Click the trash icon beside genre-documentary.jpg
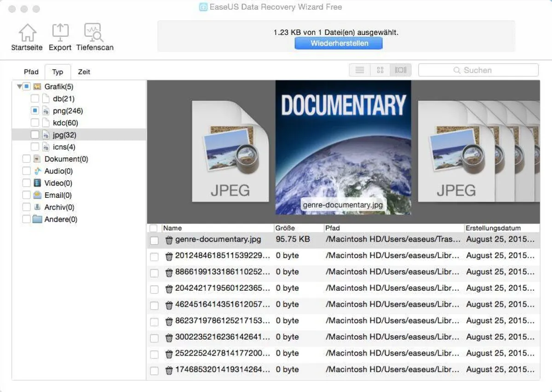552x392 pixels. point(169,239)
